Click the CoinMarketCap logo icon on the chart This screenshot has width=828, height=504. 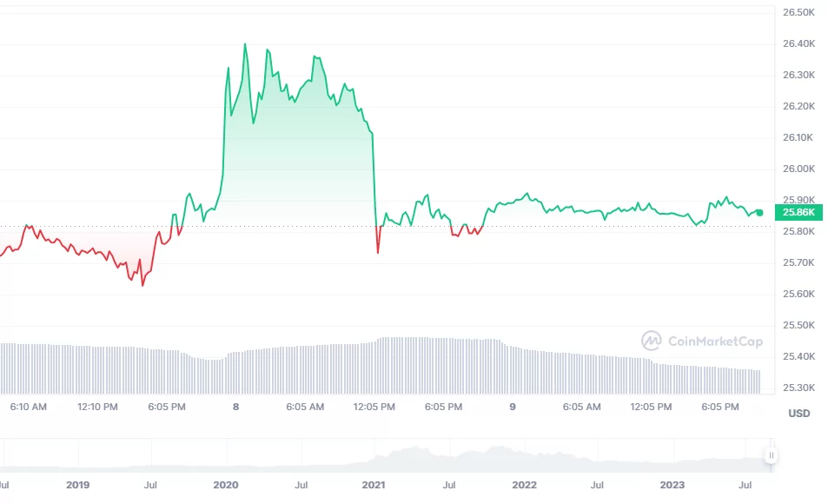[651, 341]
